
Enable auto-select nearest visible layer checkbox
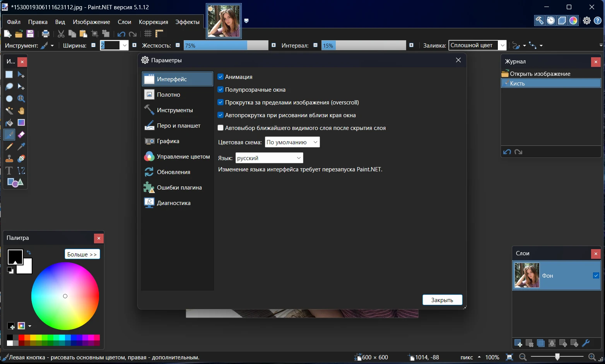(220, 128)
